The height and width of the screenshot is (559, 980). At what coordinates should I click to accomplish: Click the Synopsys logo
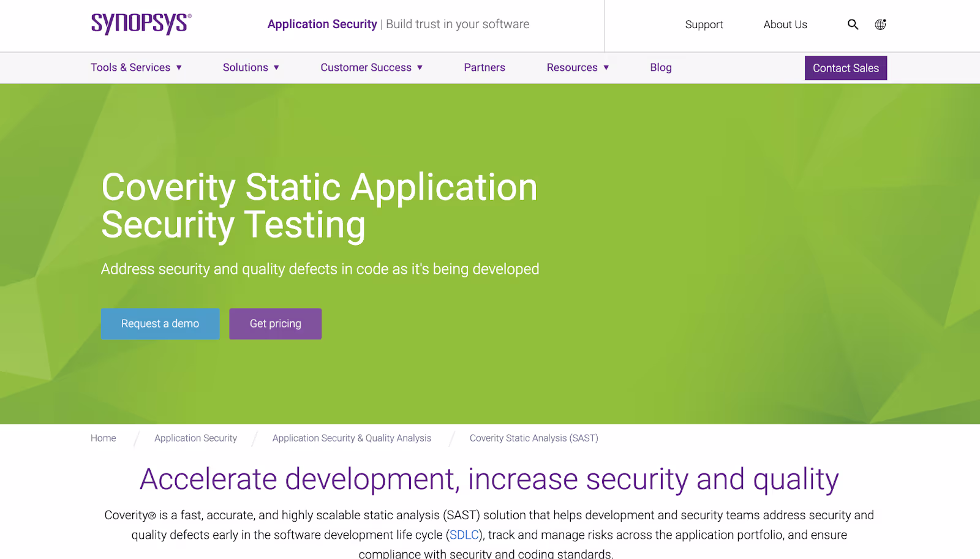pos(141,24)
